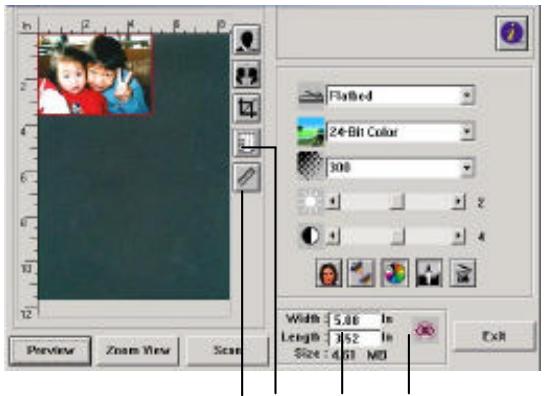Click the paper size icon
The width and height of the screenshot is (545, 396).
pyautogui.click(x=246, y=143)
